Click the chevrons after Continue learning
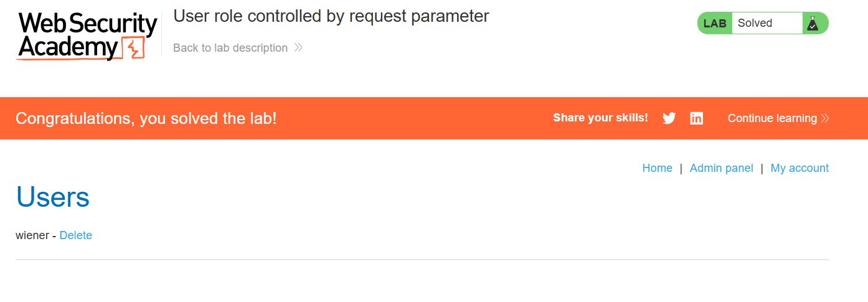868x302 pixels. tap(825, 118)
